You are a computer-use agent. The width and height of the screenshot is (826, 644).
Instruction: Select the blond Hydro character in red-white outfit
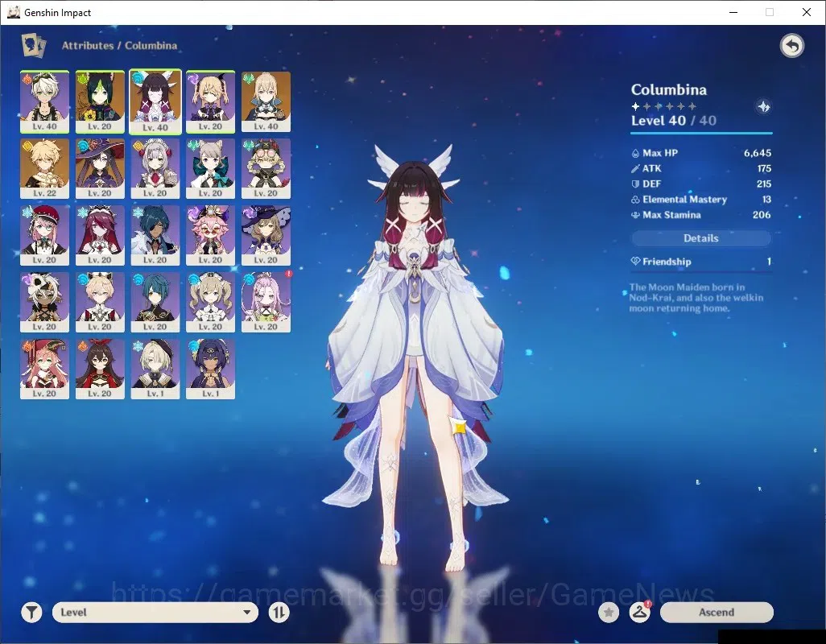click(x=100, y=302)
